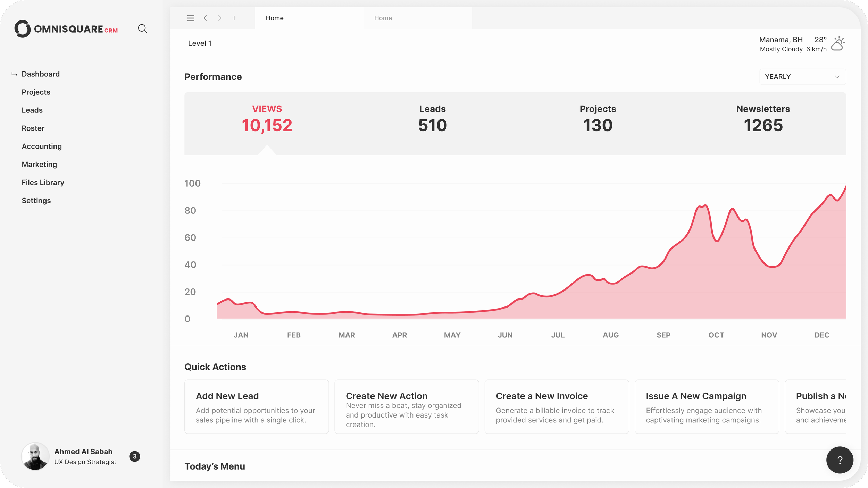
Task: Add a new tab with plus icon
Action: coord(234,18)
